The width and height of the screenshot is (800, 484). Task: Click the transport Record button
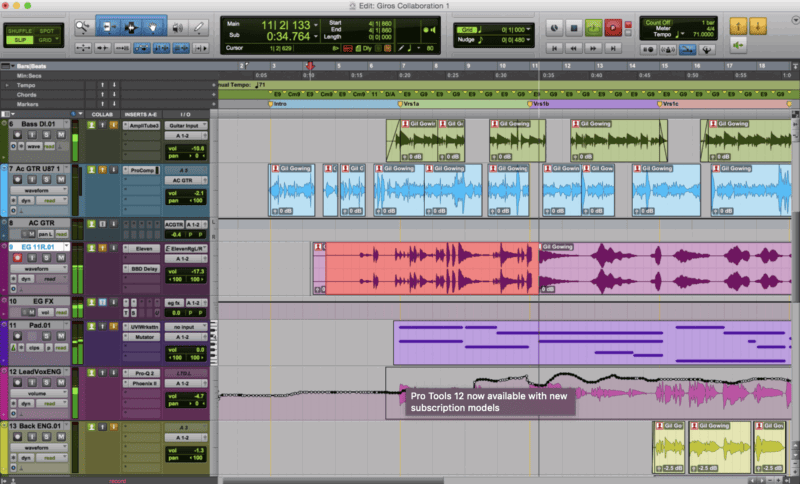(x=612, y=27)
